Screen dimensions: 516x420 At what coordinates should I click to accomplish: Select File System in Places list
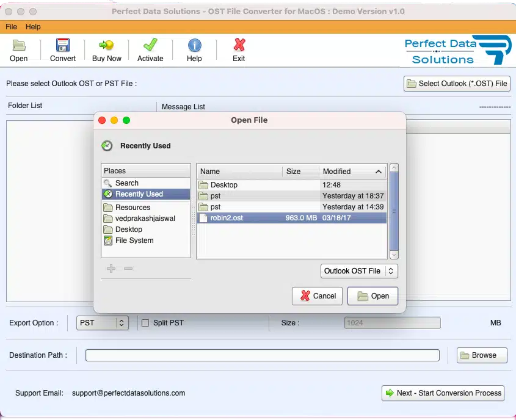[x=146, y=241]
